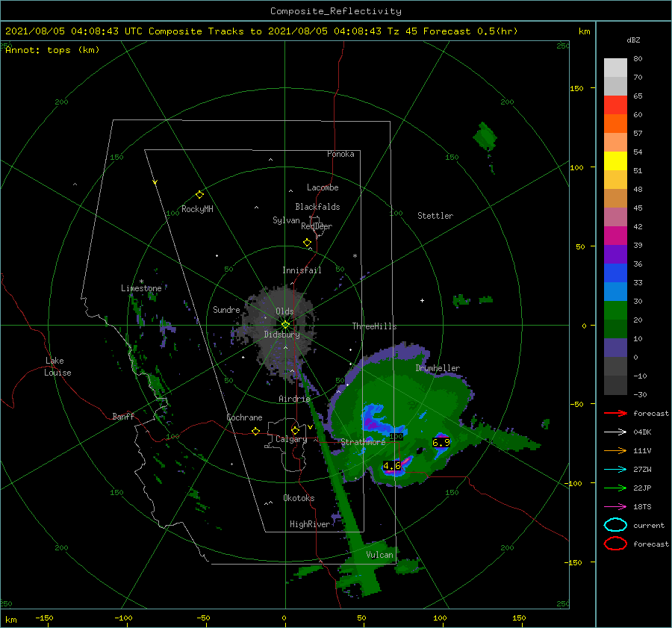Click the cyan 27ZW arrow legend icon
The image size is (672, 628).
[x=615, y=470]
